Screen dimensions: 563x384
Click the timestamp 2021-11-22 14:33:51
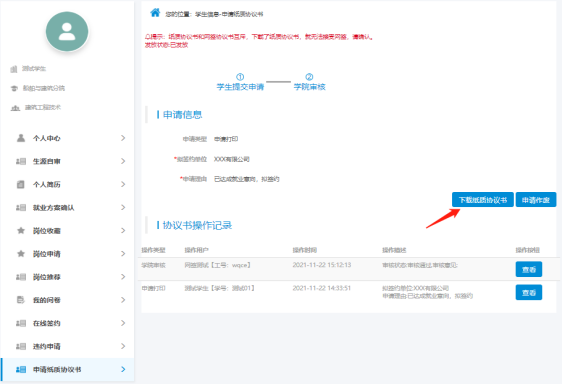point(322,288)
